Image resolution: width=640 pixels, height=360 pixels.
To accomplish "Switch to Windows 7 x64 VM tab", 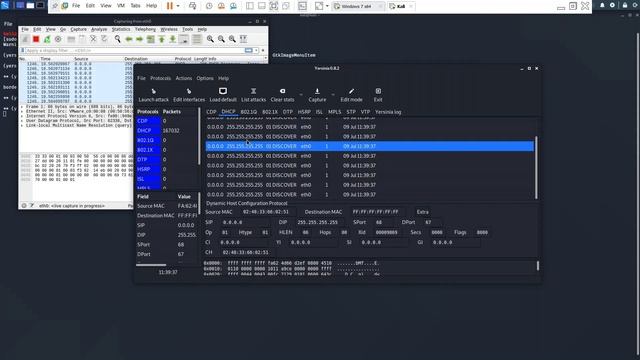I will [x=358, y=6].
